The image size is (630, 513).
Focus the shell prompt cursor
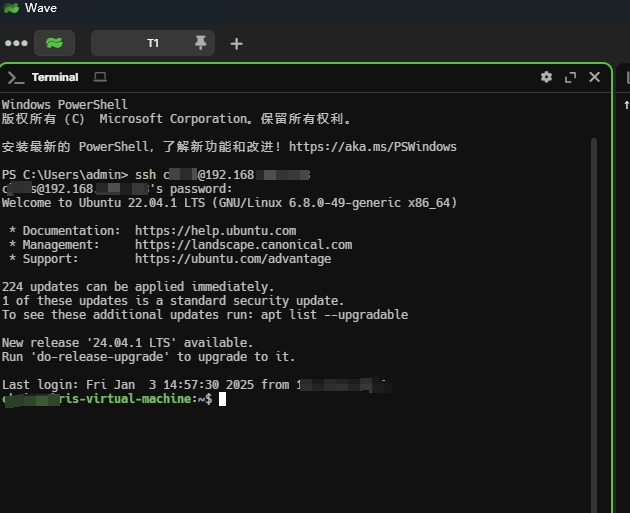223,399
